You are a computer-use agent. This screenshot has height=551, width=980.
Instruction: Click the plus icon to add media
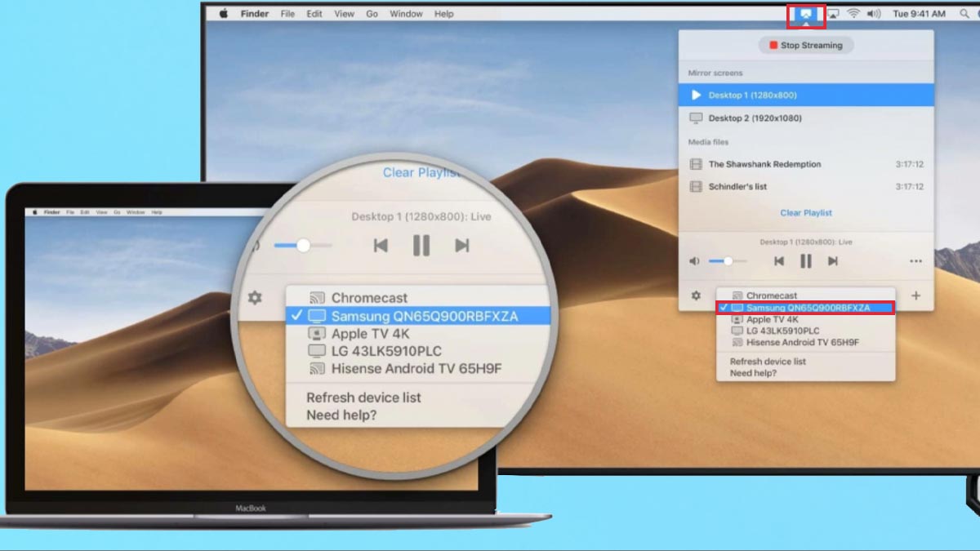coord(915,295)
